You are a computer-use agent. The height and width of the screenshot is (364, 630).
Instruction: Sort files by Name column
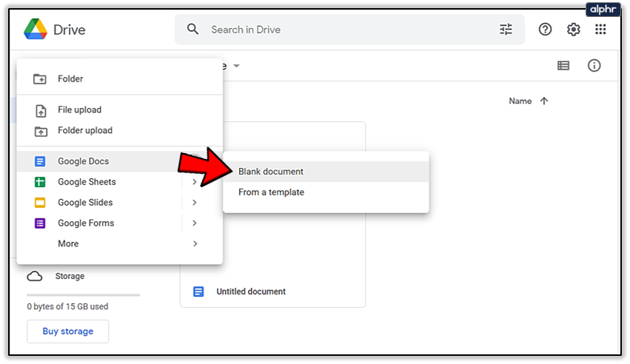tap(520, 101)
